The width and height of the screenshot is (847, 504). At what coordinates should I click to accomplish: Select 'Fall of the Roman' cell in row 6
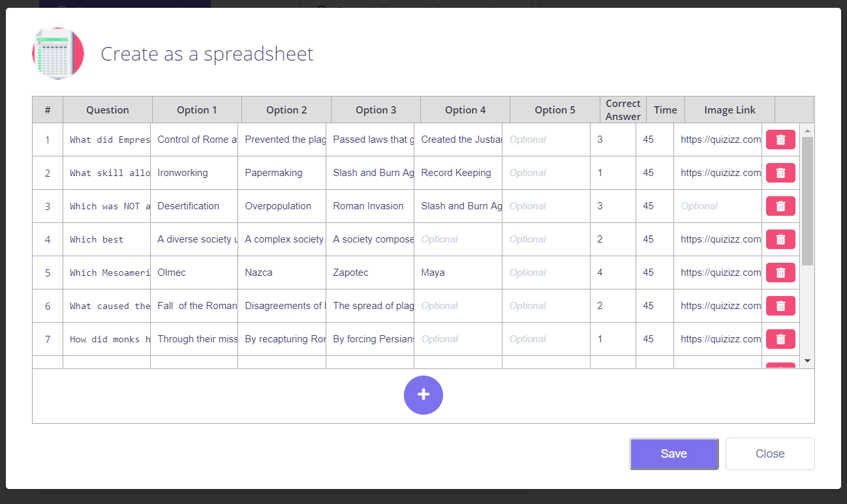pyautogui.click(x=194, y=306)
